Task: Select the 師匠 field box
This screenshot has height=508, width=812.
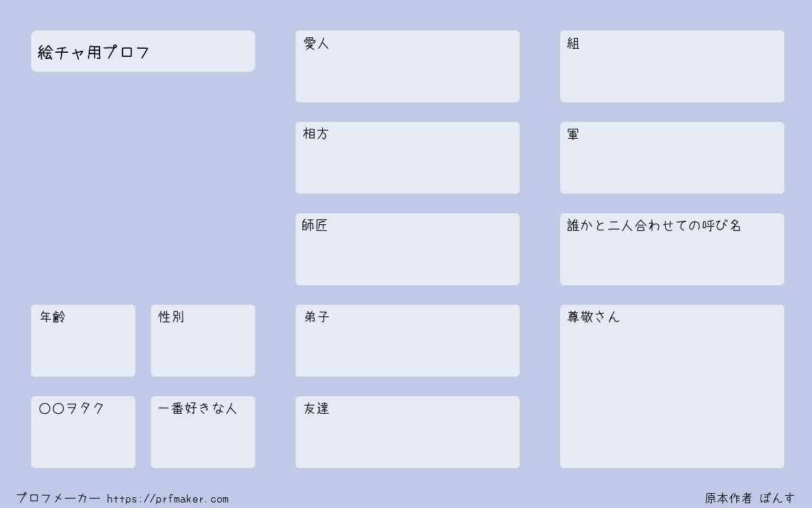Action: (407, 249)
